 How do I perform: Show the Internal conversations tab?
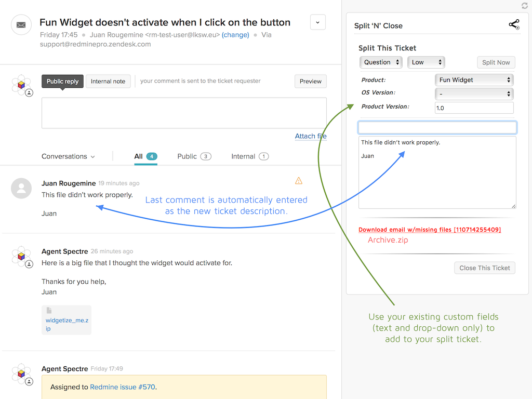249,156
